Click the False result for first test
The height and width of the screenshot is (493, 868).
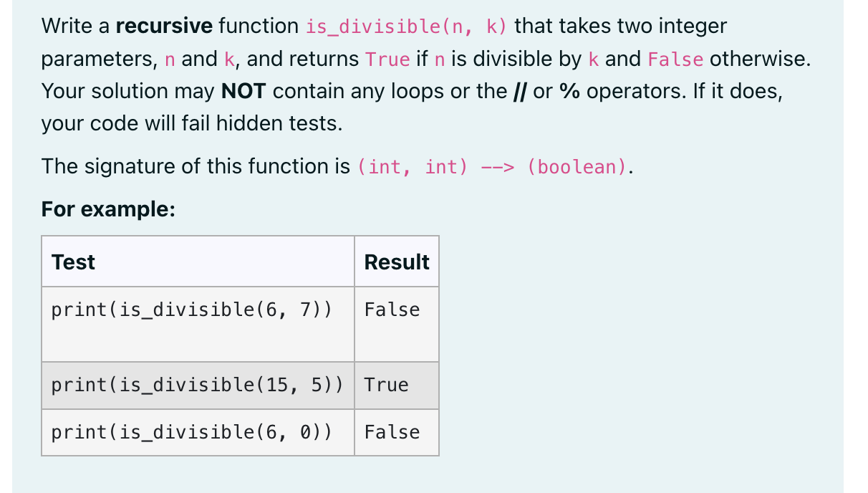(391, 310)
